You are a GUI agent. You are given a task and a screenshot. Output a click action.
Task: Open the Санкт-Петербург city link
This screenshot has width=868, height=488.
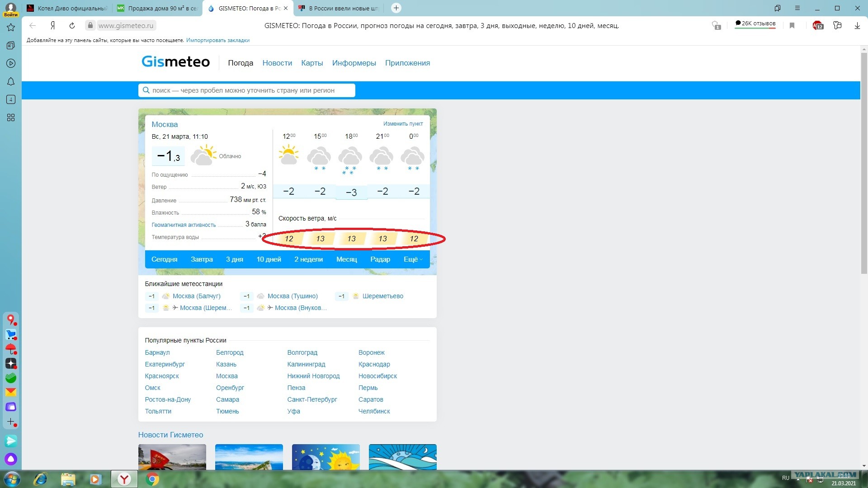coord(312,399)
